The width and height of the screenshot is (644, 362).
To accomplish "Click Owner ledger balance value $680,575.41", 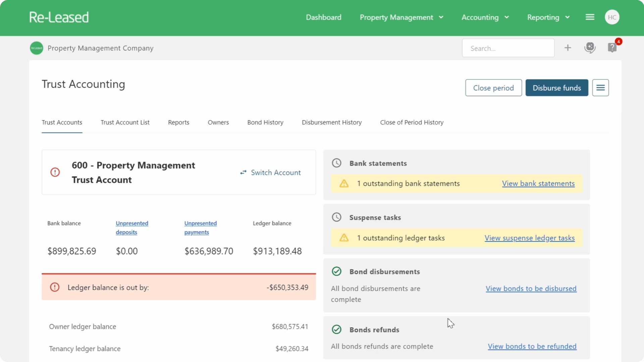I will (x=290, y=326).
